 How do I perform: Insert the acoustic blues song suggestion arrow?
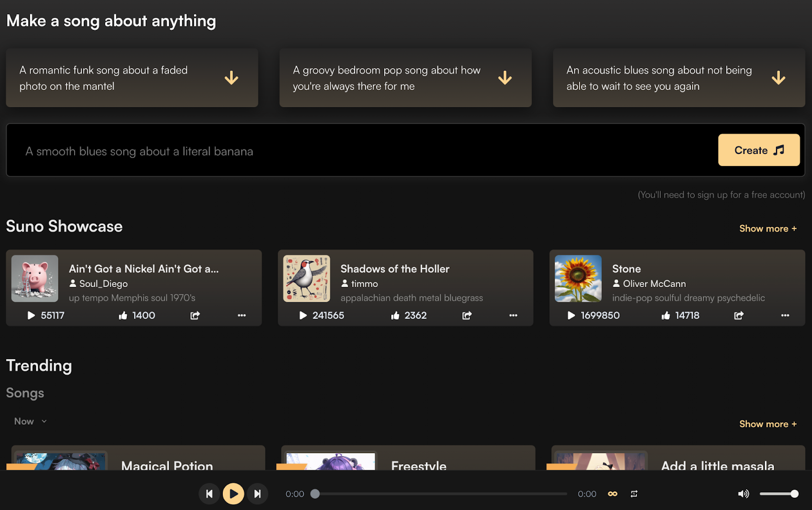[x=778, y=78]
